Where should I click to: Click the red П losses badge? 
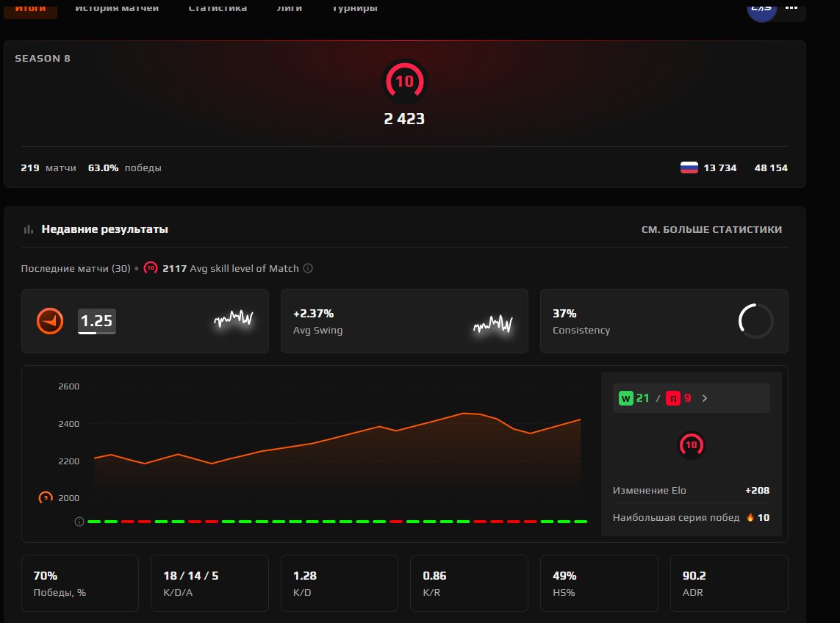point(673,398)
